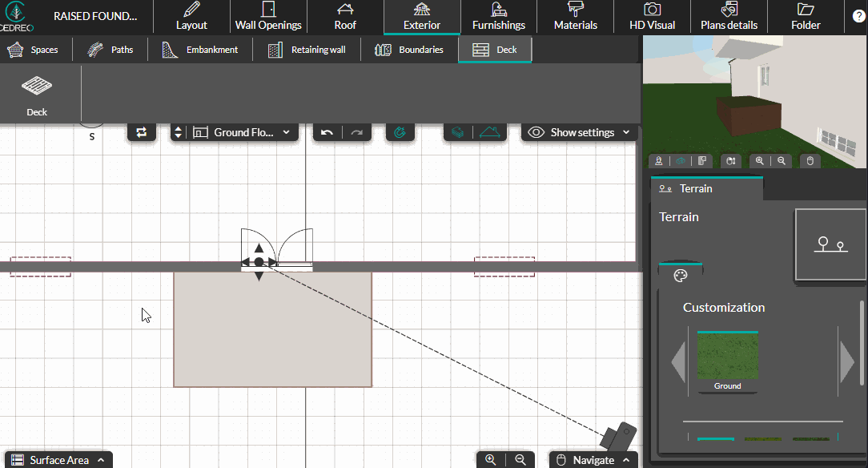Select the first-person view icon in preview
The height and width of the screenshot is (468, 868).
click(660, 161)
